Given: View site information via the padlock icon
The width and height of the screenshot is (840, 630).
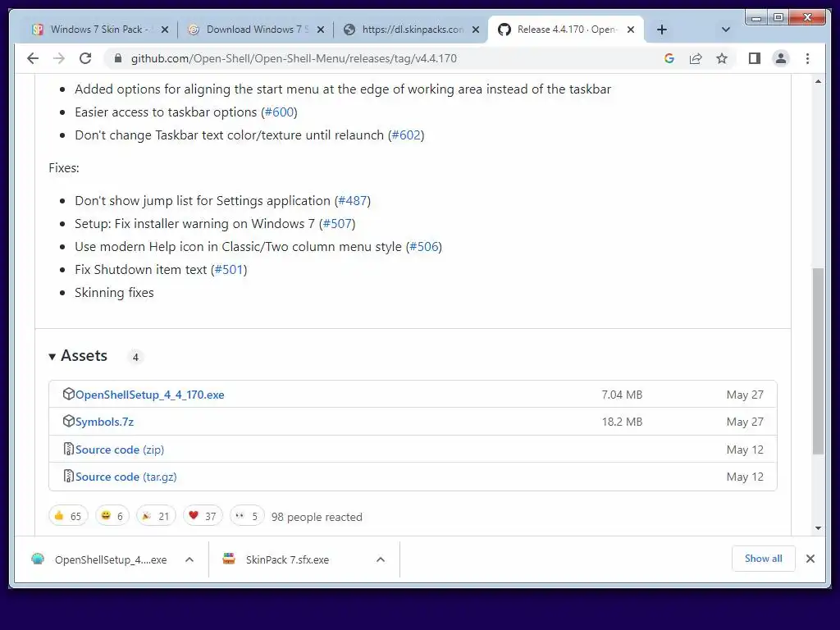Looking at the screenshot, I should [x=118, y=58].
